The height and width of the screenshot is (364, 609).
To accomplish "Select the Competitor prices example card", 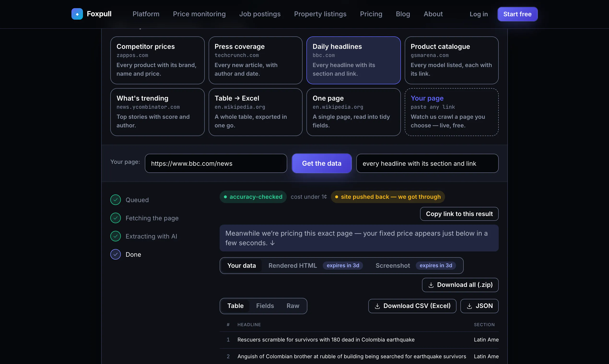I will pyautogui.click(x=158, y=60).
